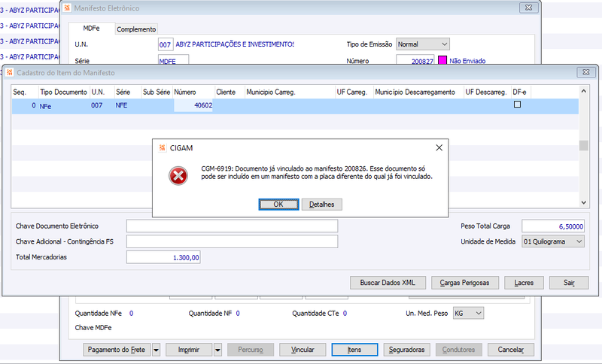This screenshot has height=364, width=602.
Task: Expand the arrow beside Imprimir button
Action: [x=217, y=350]
